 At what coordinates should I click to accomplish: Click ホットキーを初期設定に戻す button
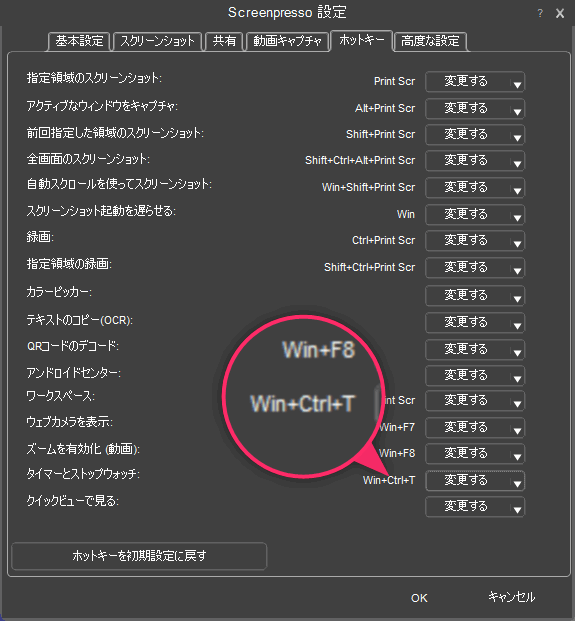(139, 556)
